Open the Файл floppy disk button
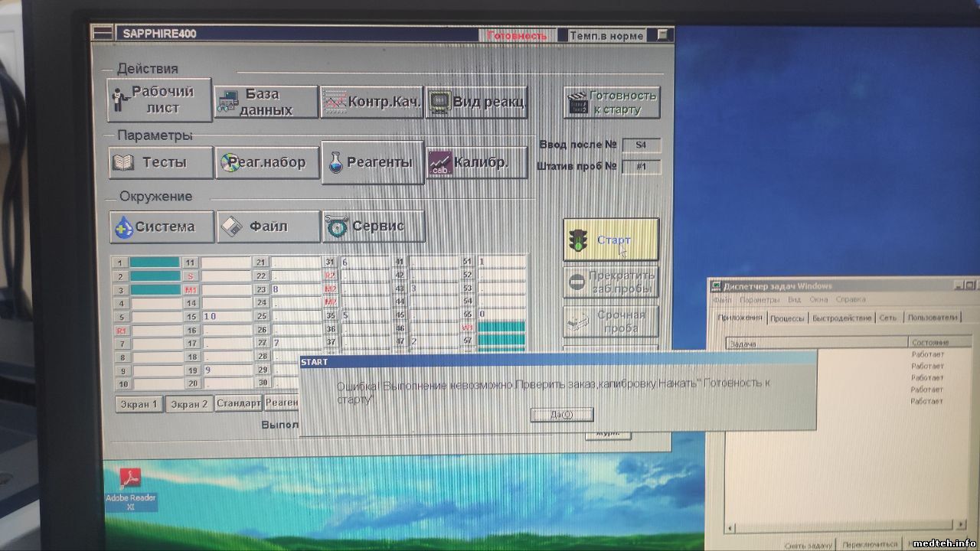 click(x=268, y=227)
